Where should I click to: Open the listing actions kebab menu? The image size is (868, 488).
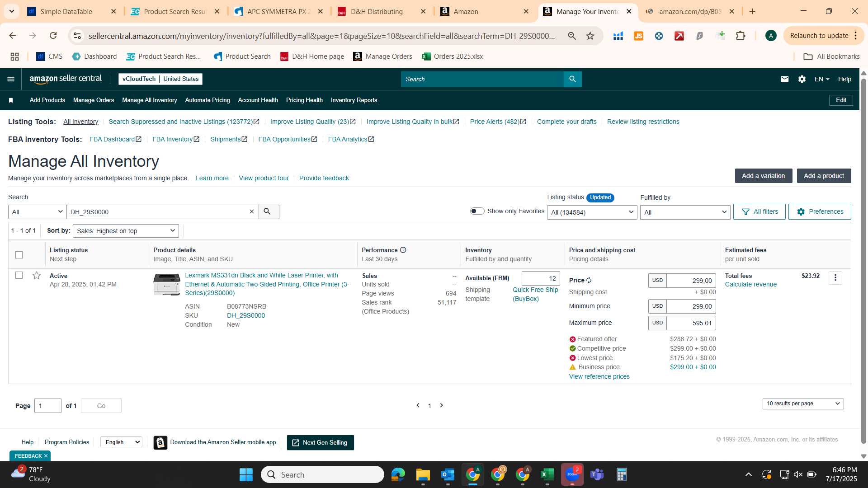point(835,277)
